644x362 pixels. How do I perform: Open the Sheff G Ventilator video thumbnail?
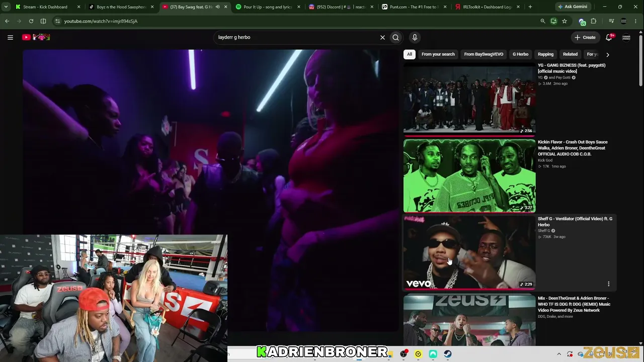click(469, 253)
